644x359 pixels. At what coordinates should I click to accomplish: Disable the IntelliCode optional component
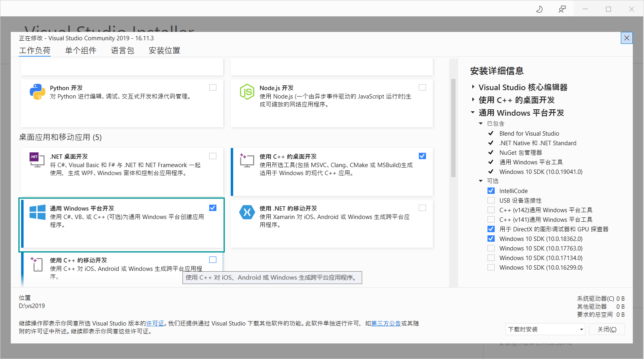(x=491, y=190)
